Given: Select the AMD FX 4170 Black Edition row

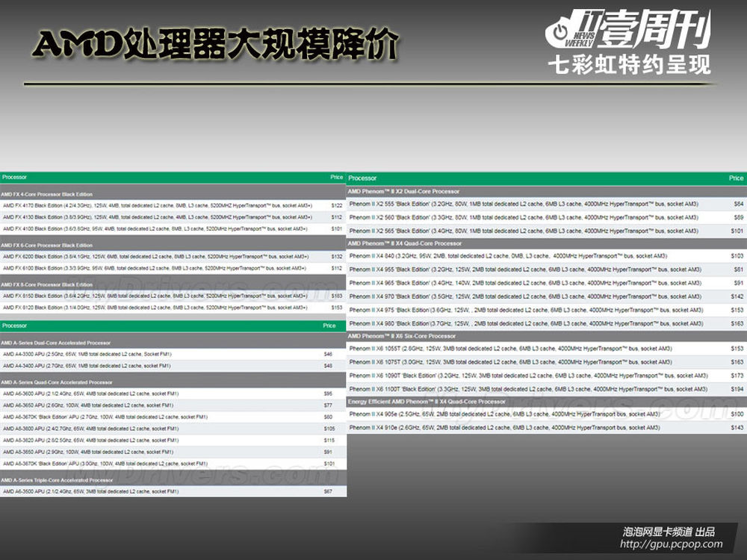Looking at the screenshot, I should click(173, 206).
